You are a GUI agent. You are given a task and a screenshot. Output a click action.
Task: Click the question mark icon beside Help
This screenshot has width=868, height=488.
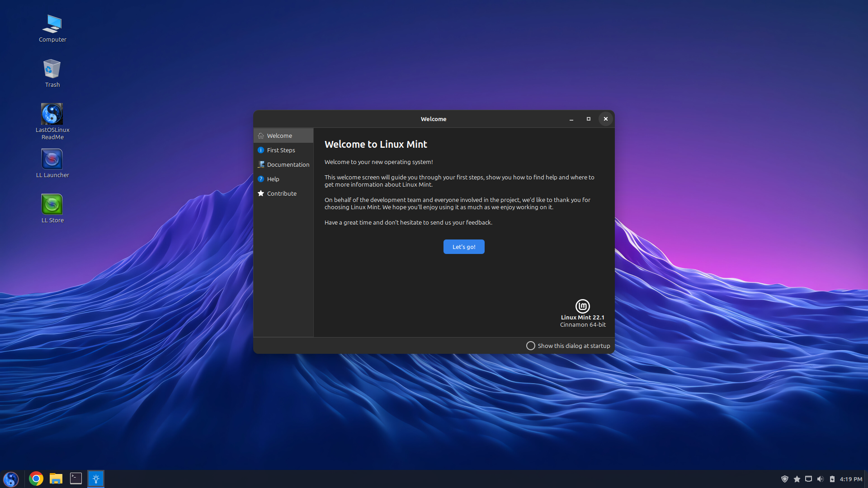coord(261,179)
